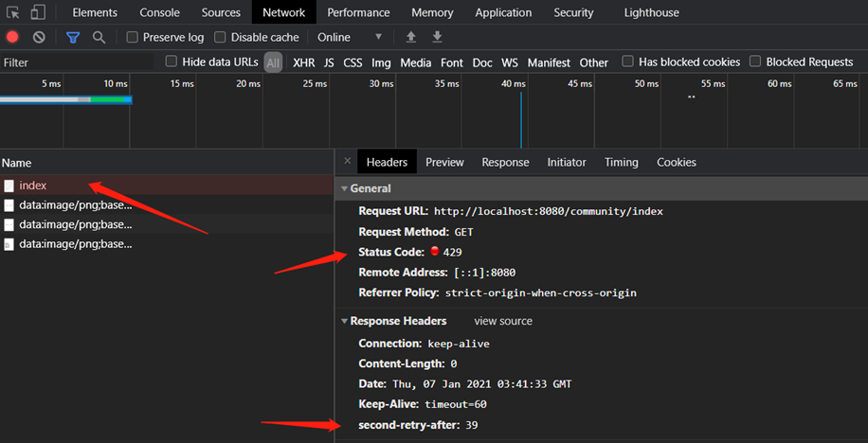
Task: Collapse the Response Headers section
Action: tap(345, 321)
